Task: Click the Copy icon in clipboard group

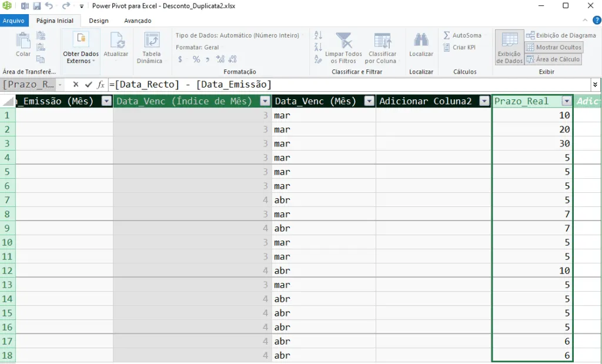Action: pos(41,59)
